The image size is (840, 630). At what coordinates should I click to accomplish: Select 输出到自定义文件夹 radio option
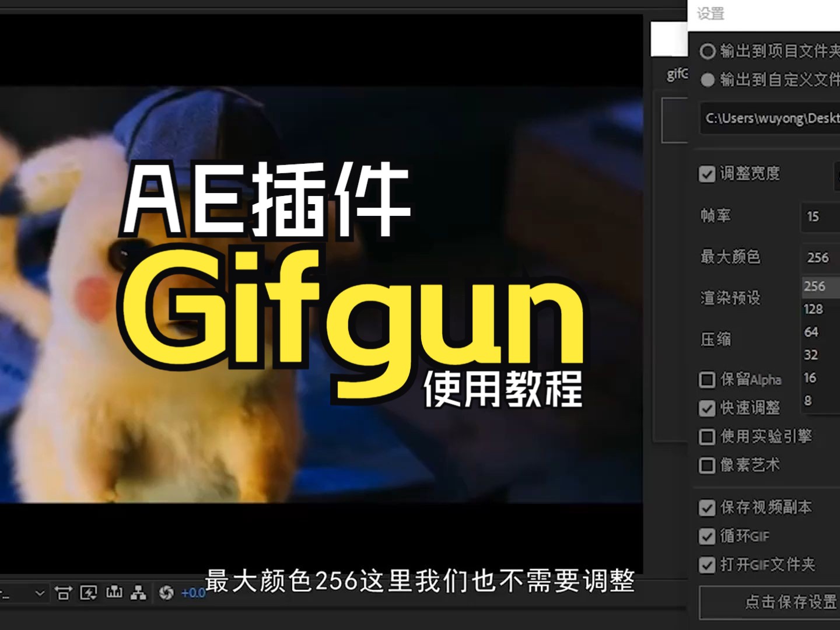[708, 80]
